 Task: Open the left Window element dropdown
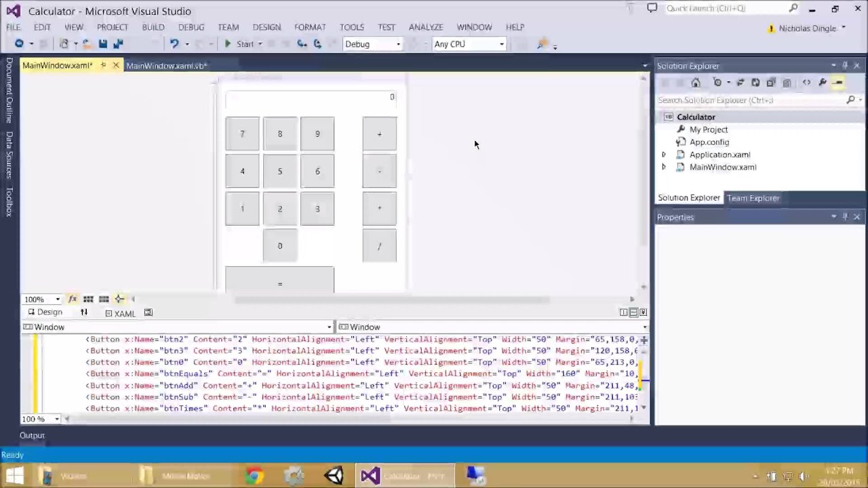click(x=330, y=327)
